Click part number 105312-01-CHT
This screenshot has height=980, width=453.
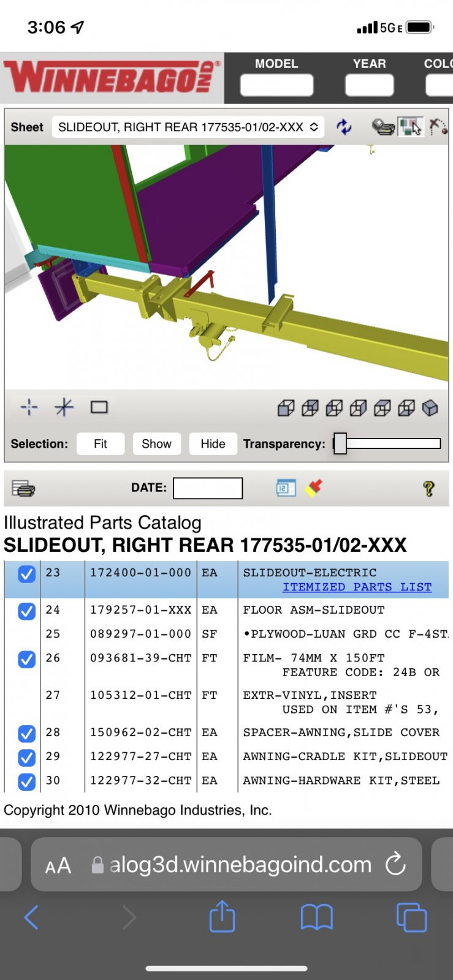point(140,695)
